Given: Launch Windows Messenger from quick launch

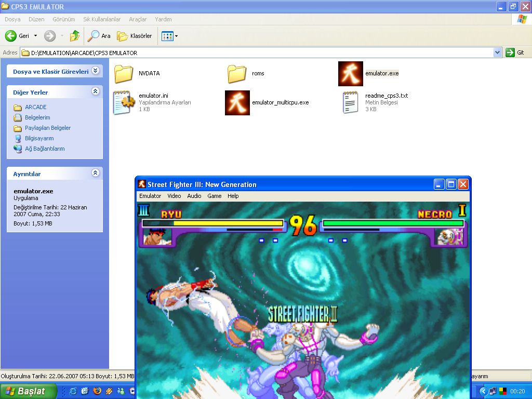Looking at the screenshot, I should click(x=121, y=391).
